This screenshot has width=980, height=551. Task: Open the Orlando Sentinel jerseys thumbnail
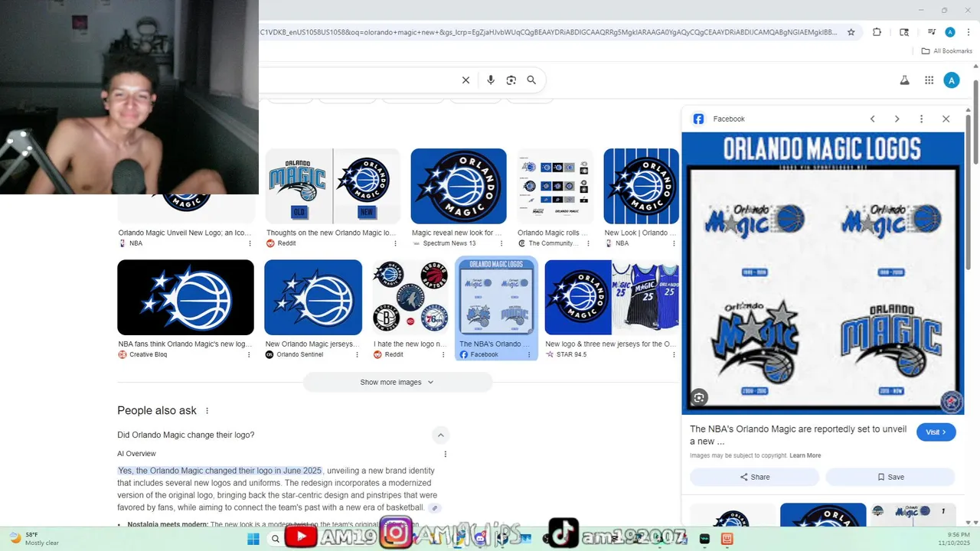point(313,297)
